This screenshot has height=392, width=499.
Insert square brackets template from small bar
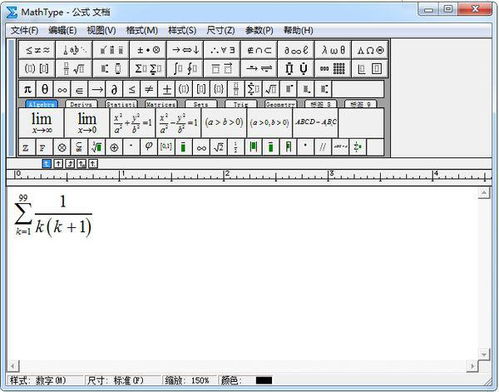pyautogui.click(x=201, y=89)
